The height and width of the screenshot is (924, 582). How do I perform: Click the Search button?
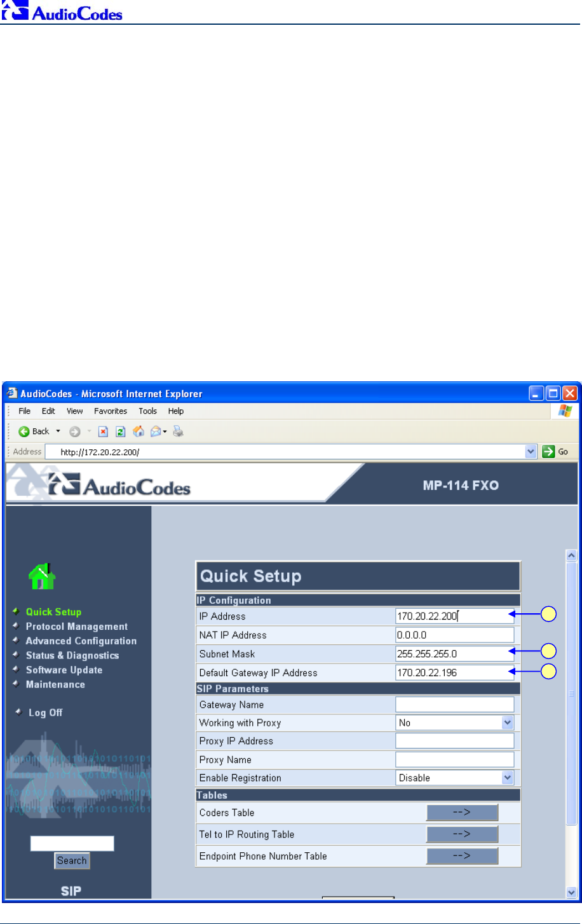click(x=72, y=860)
